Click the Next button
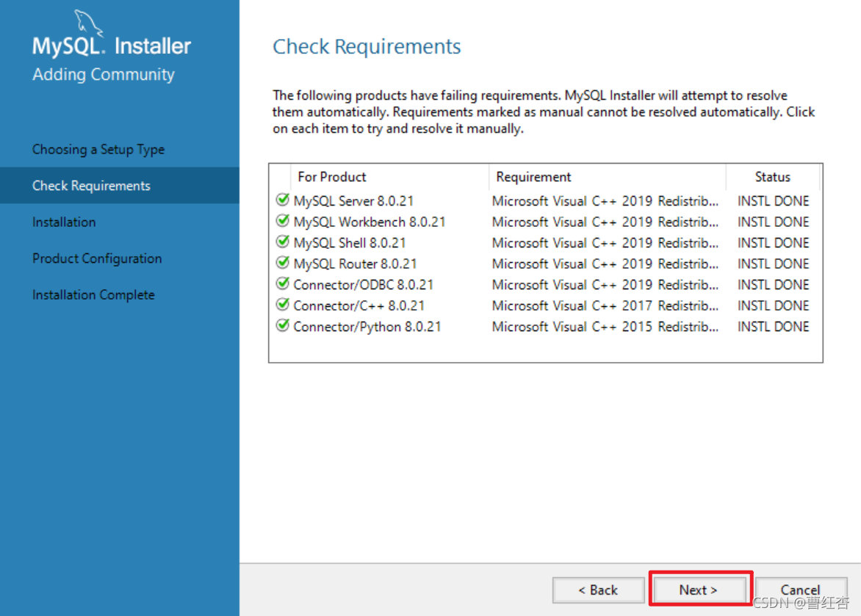 pos(699,590)
